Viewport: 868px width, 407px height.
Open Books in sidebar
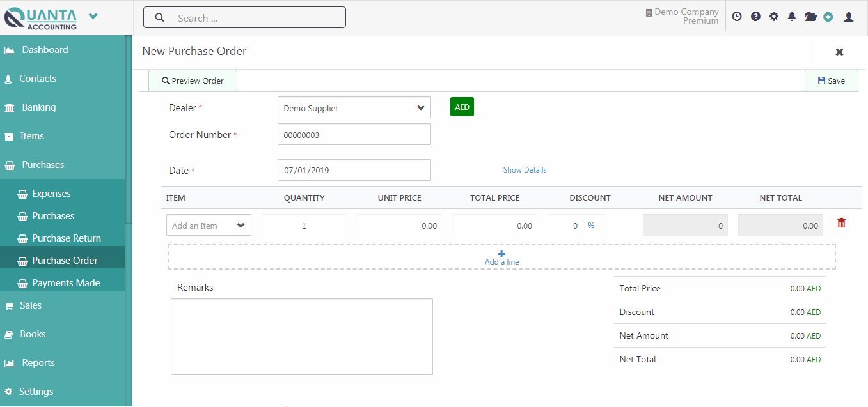pyautogui.click(x=63, y=334)
